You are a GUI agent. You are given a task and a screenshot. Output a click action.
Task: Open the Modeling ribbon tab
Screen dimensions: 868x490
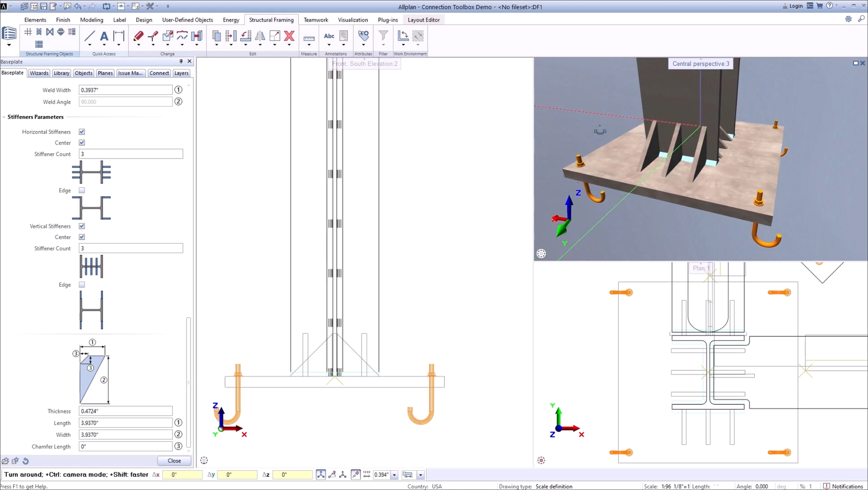(x=92, y=20)
